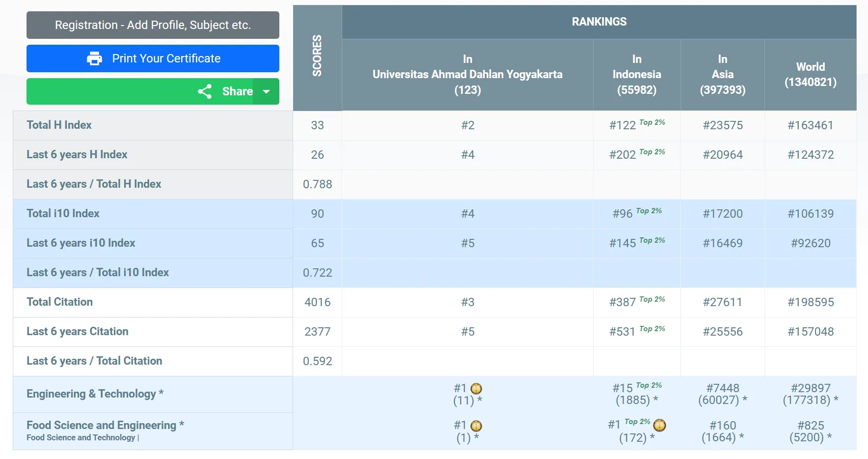The height and width of the screenshot is (459, 868).
Task: Click the Total i10 Index row label
Action: pyautogui.click(x=63, y=213)
